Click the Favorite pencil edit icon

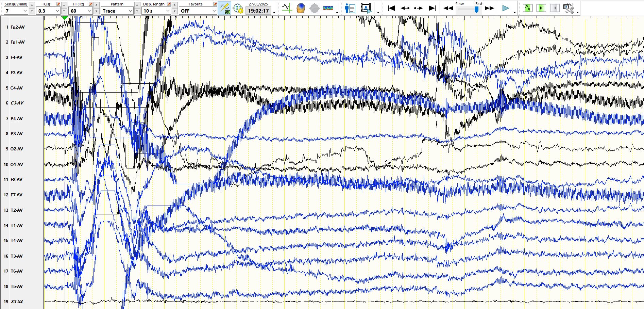(215, 4)
